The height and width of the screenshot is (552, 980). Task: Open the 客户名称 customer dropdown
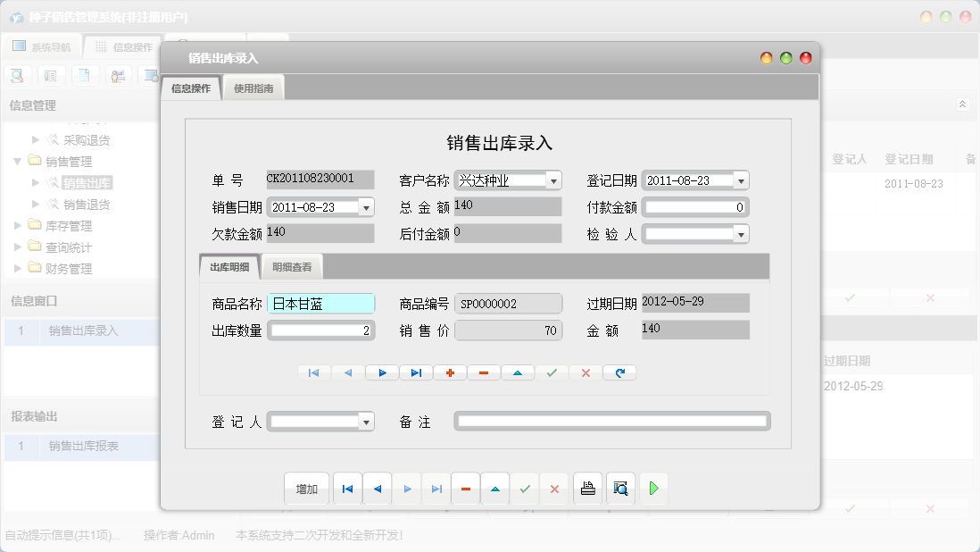click(x=555, y=180)
